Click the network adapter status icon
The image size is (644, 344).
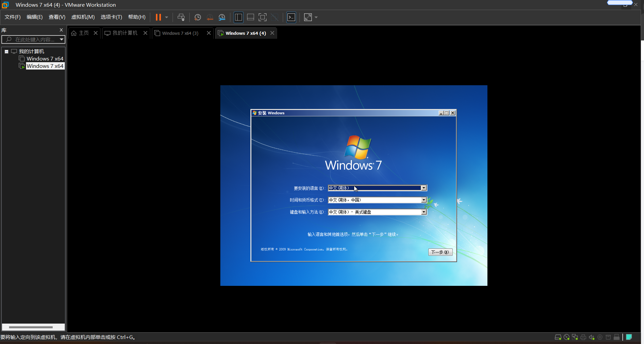click(575, 337)
